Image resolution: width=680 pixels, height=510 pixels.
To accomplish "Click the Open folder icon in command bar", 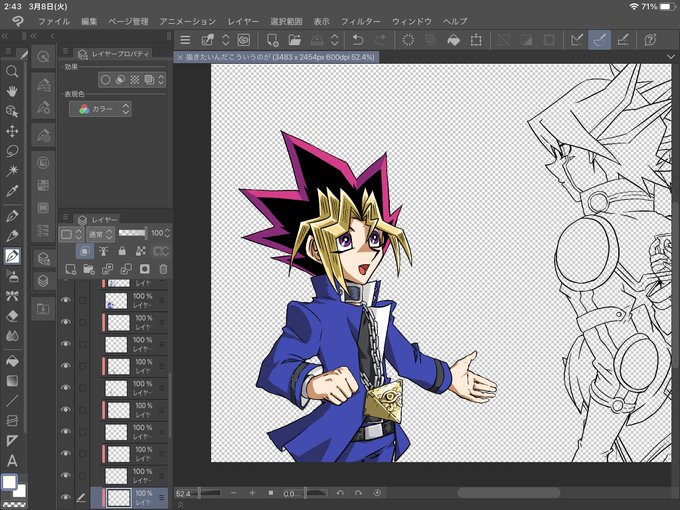I will click(294, 40).
